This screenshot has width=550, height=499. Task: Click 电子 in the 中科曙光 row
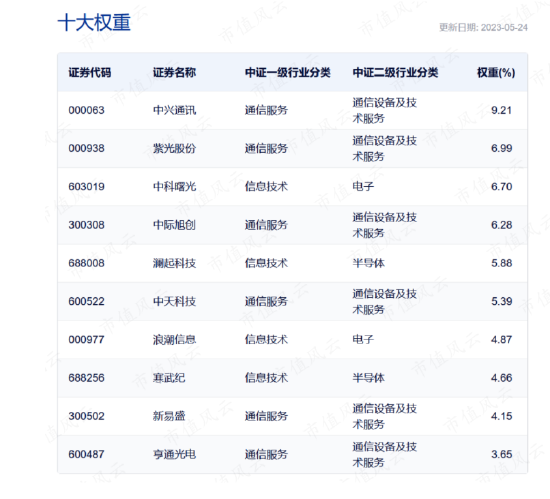point(363,187)
